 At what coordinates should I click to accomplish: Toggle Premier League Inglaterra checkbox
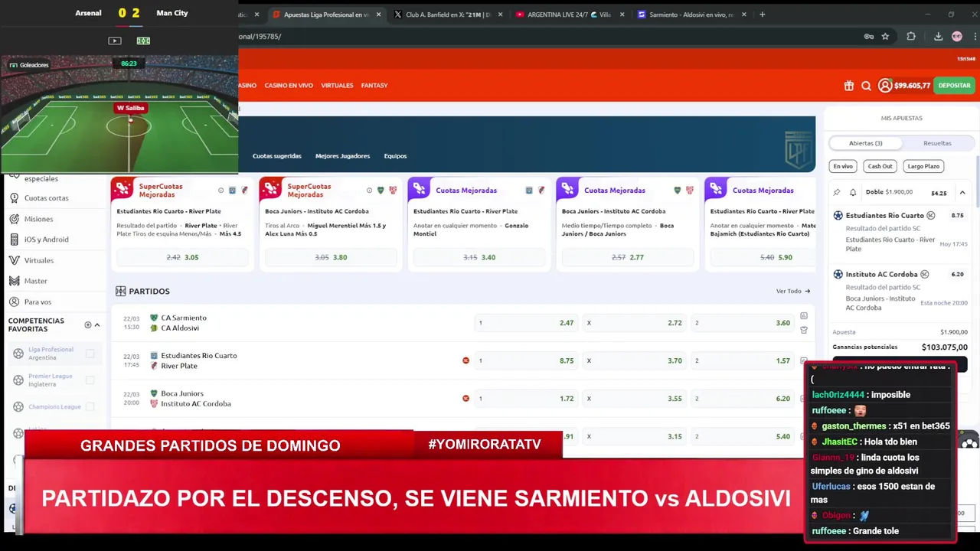pyautogui.click(x=90, y=380)
